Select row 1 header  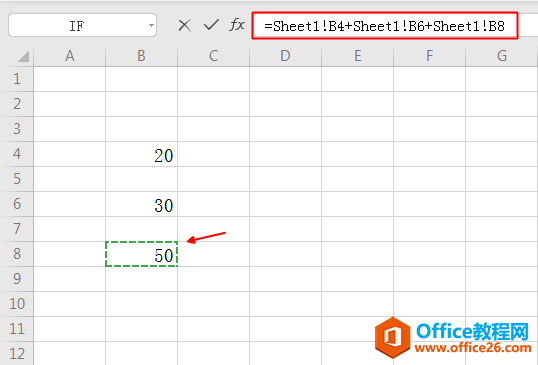click(x=17, y=79)
